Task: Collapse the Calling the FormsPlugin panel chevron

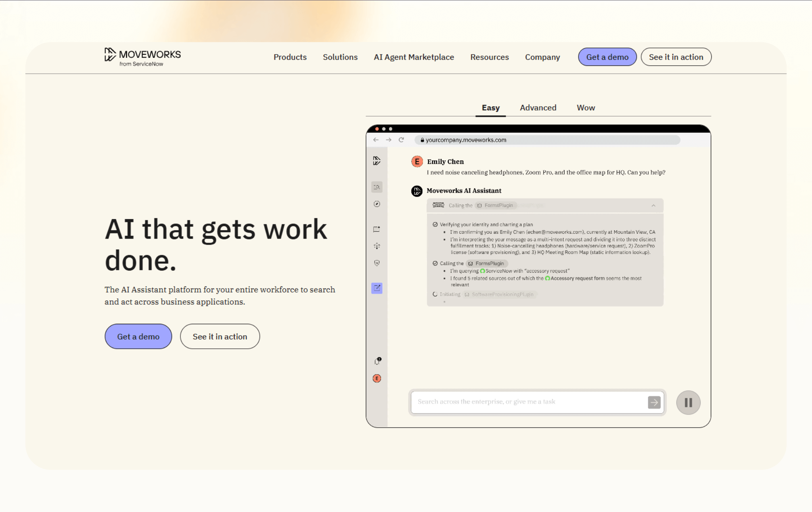Action: 653,206
